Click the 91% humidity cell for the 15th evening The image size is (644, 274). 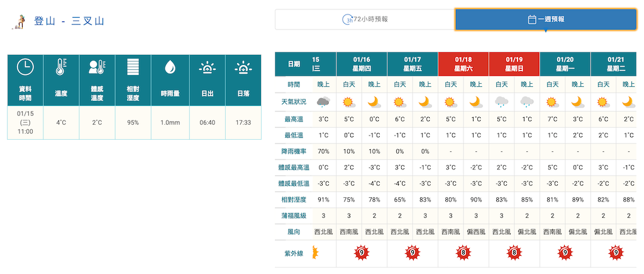[x=324, y=200]
